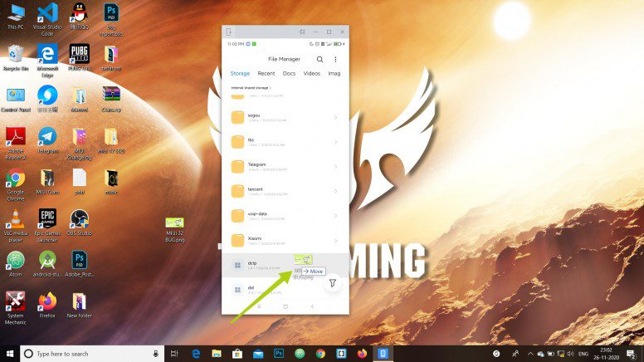
Task: Open the voip-data folder
Action: tap(285, 216)
